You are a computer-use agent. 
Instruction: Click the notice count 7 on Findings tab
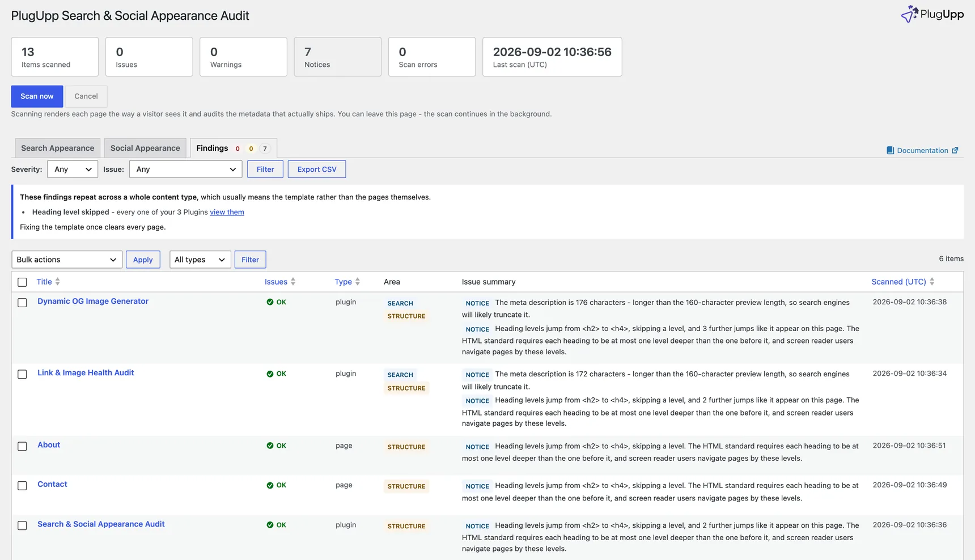(x=265, y=149)
